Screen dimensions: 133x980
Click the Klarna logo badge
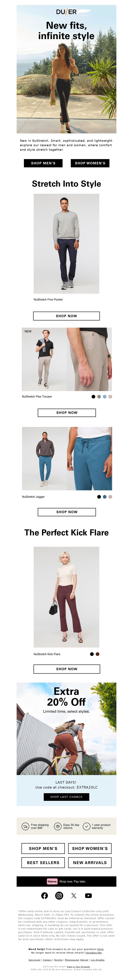(52, 881)
